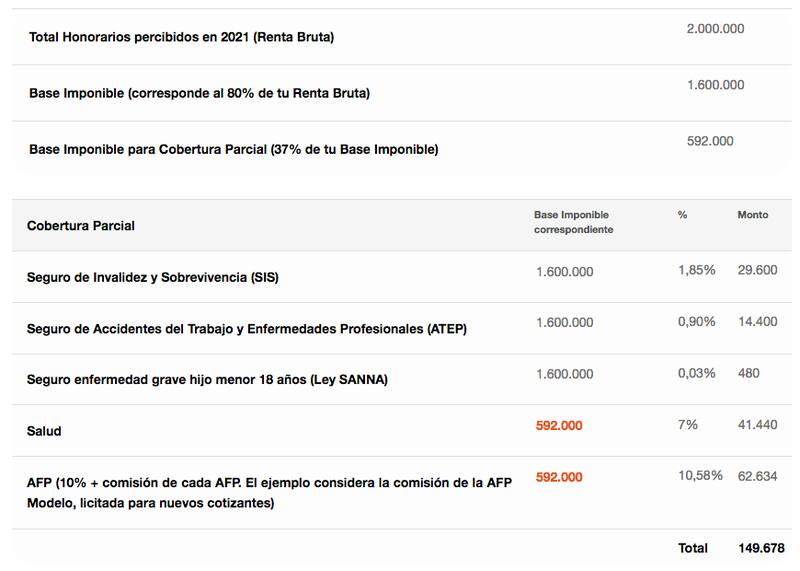Click the 149.678 total amount
Screen dimensions: 800x571
pyautogui.click(x=761, y=548)
